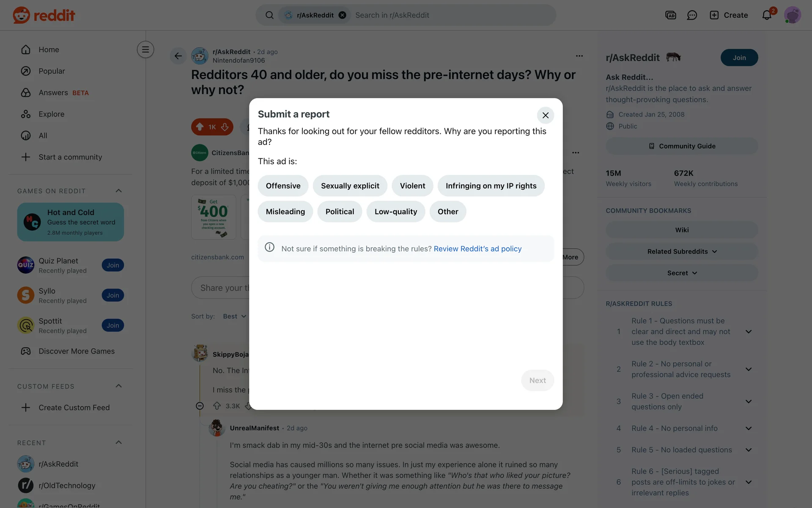This screenshot has height=508, width=812.
Task: Remove r/AskReddit search filter chip
Action: 343,15
